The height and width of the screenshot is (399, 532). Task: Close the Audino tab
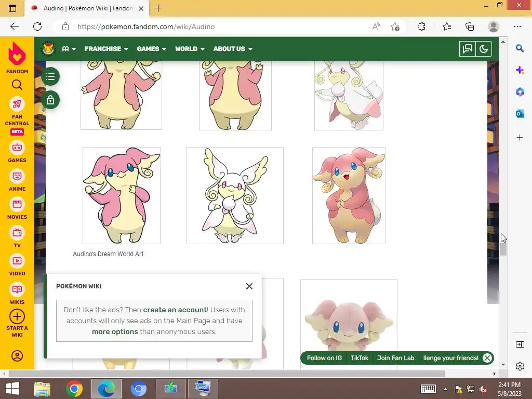click(141, 8)
